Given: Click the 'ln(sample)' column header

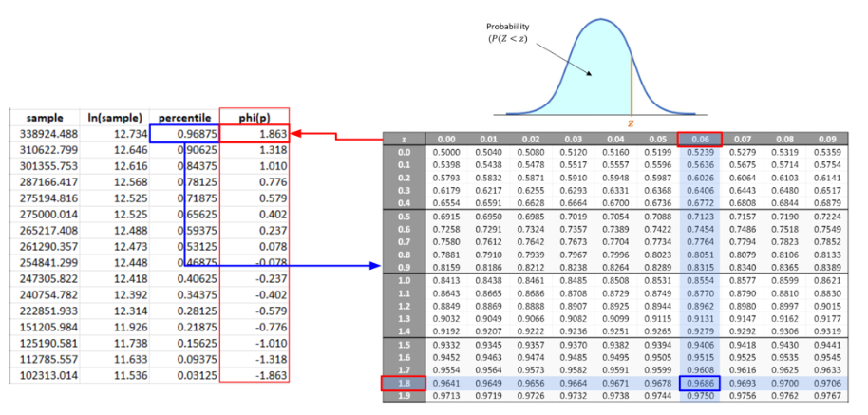Looking at the screenshot, I should click(x=113, y=118).
